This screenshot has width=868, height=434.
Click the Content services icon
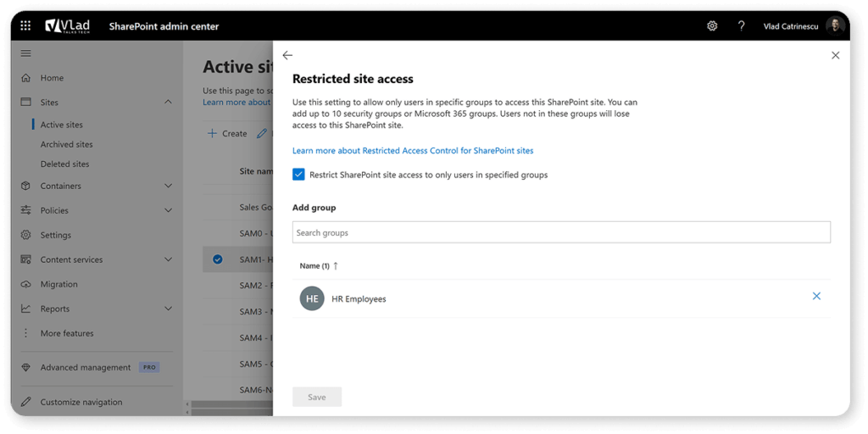click(25, 259)
